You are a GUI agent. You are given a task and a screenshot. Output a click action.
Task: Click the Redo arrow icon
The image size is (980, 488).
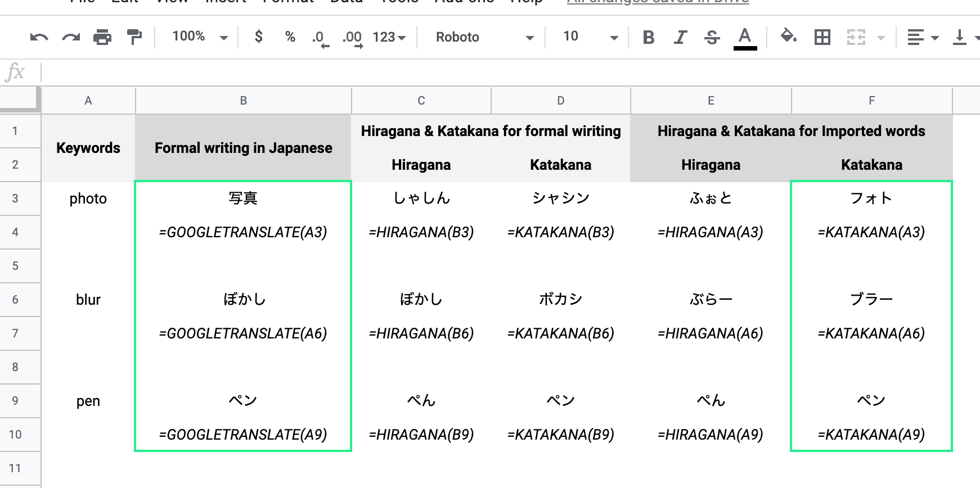coord(71,38)
